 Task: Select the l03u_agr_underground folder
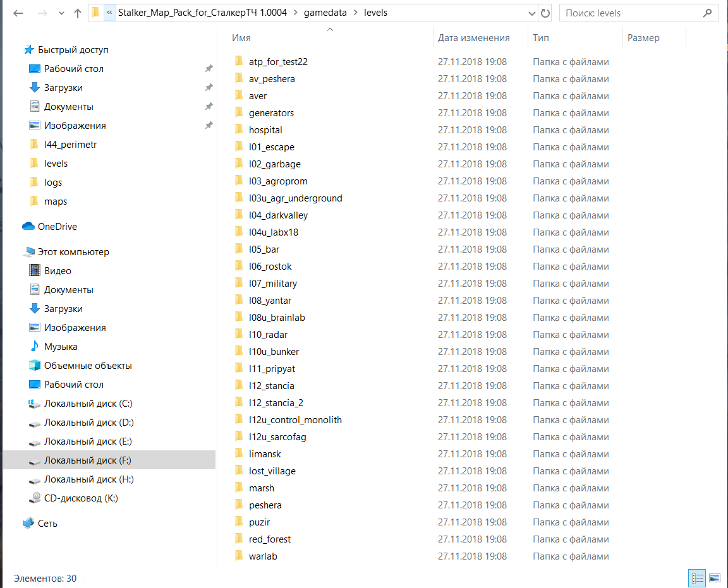coord(295,198)
